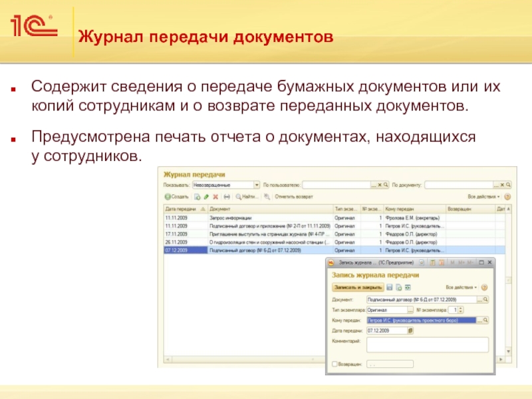Click the scroll down arrow of journal table
Viewport: 532px width, 399px height.
tap(508, 351)
